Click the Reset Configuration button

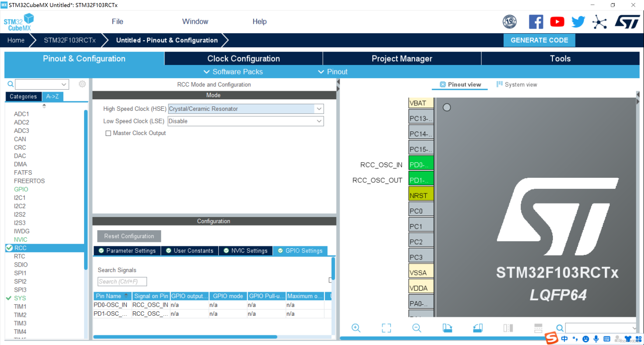click(129, 236)
